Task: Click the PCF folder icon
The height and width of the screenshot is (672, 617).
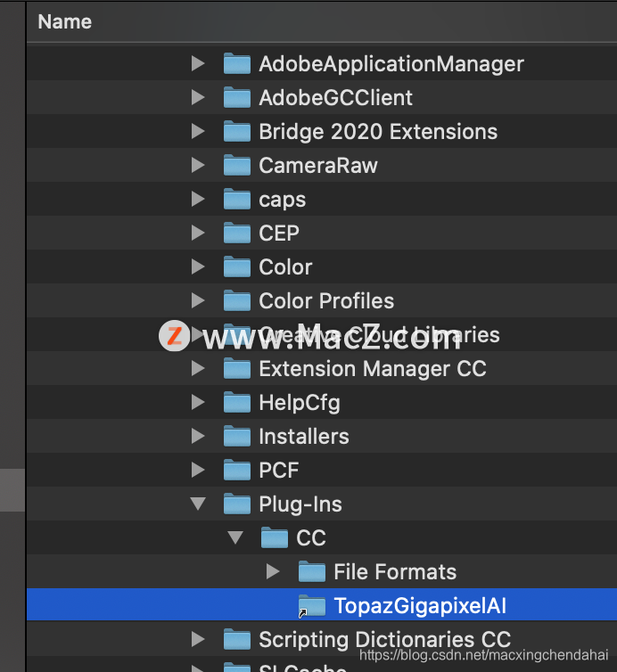Action: point(237,470)
